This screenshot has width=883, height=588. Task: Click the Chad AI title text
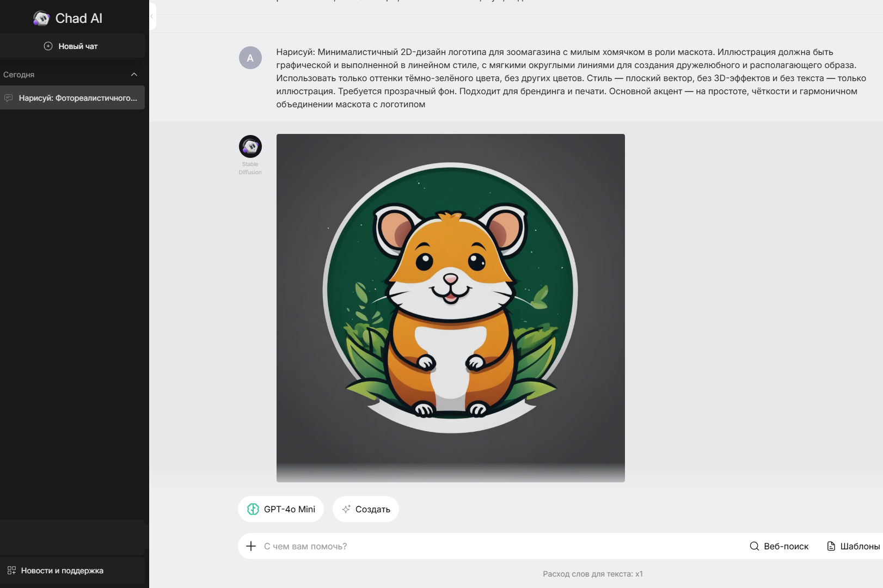pyautogui.click(x=79, y=19)
